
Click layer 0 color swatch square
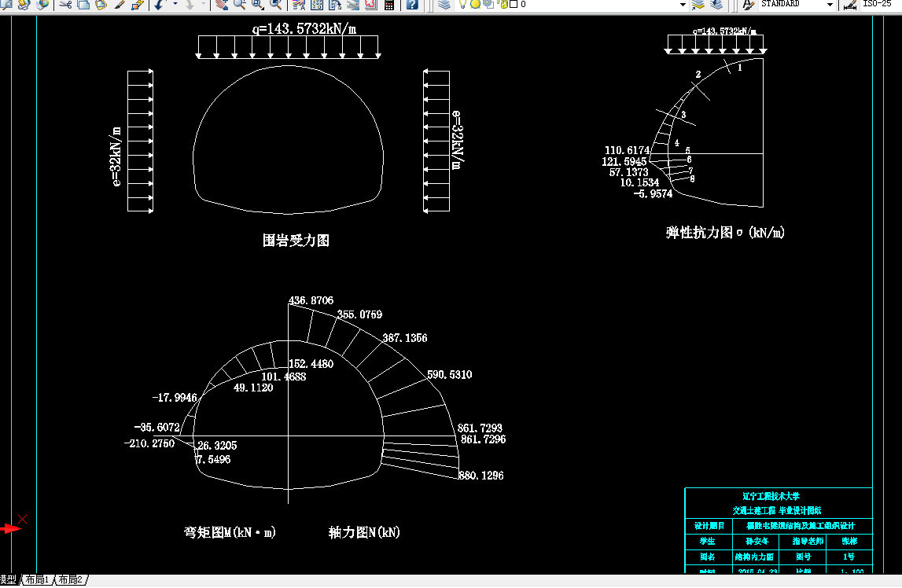pyautogui.click(x=514, y=4)
